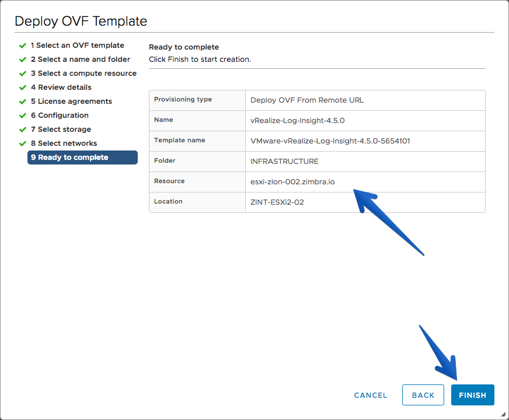Screen dimensions: 509x420
Task: Click checkmark icon beside Select networks
Action: (22, 143)
